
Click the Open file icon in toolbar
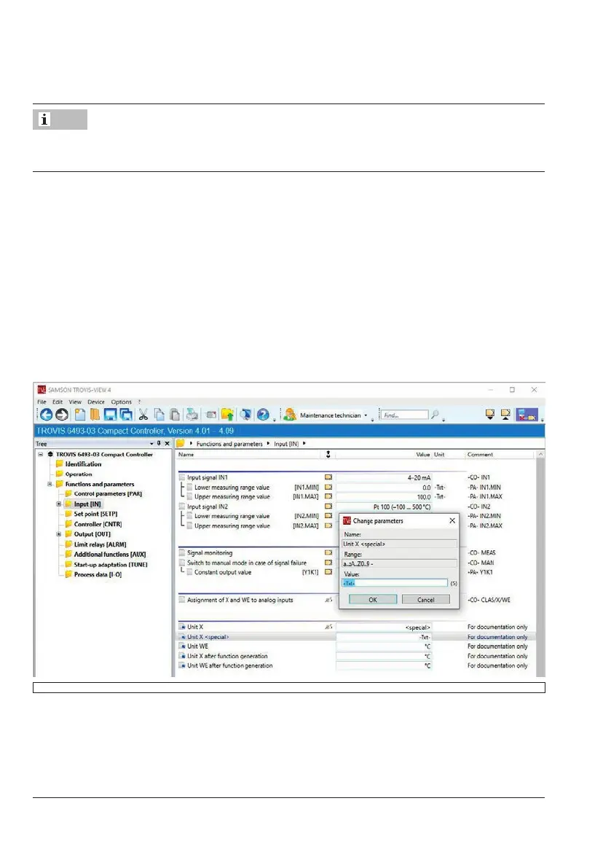pos(95,415)
